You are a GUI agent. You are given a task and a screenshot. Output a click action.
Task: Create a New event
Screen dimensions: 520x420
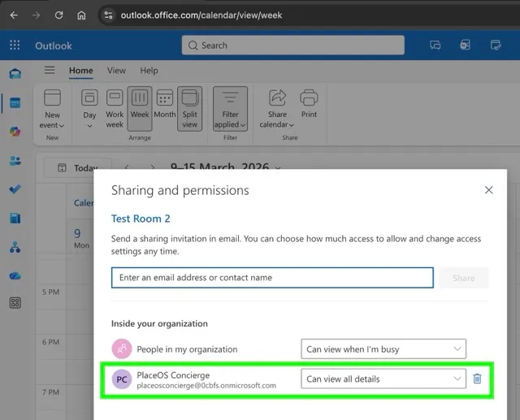coord(52,110)
